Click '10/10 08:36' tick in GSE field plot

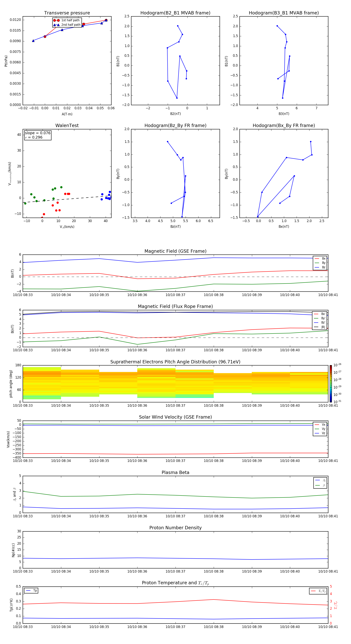click(x=137, y=295)
